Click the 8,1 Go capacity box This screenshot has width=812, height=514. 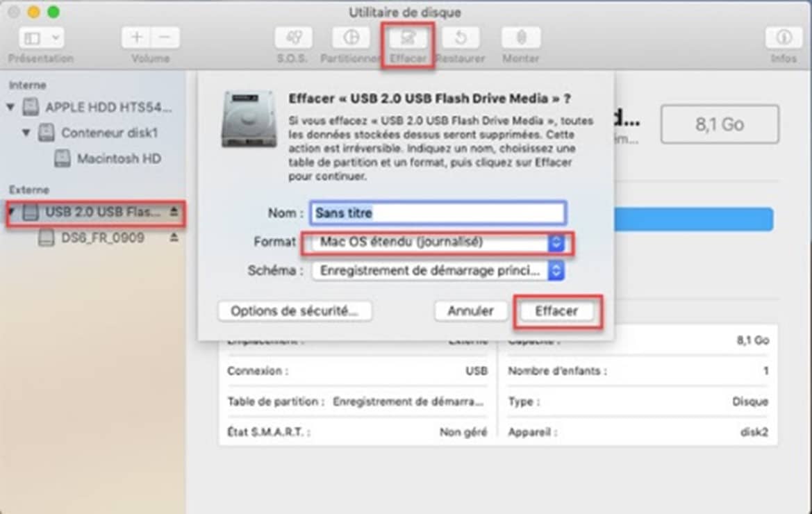(x=720, y=124)
